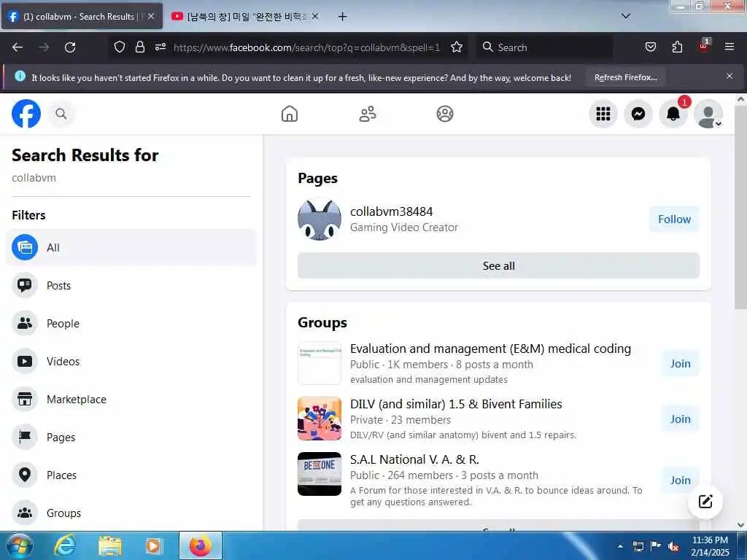
Task: Click the Firefox Search box
Action: (544, 47)
